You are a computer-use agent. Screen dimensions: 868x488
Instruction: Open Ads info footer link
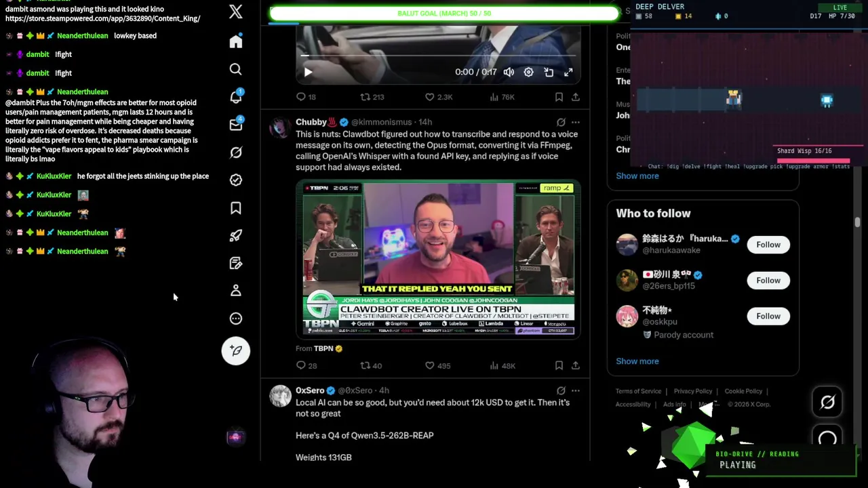click(674, 405)
